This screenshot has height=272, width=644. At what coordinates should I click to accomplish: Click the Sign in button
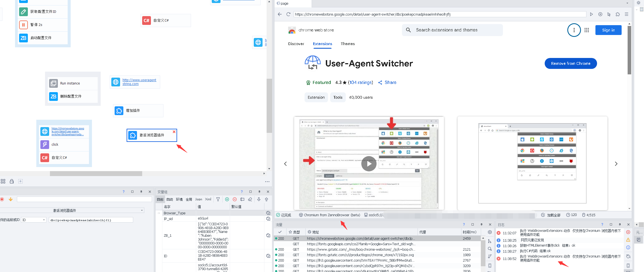[x=608, y=30]
